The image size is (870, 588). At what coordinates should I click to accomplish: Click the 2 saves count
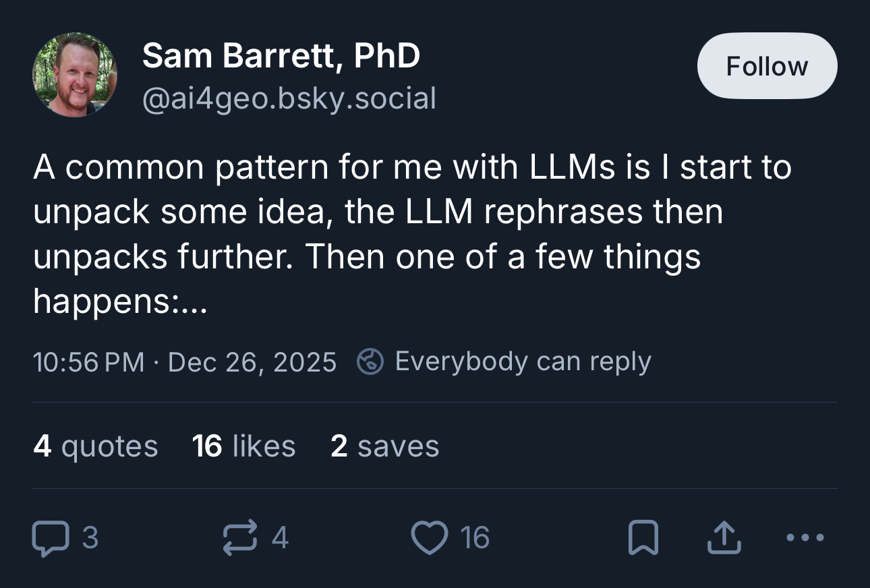point(384,446)
